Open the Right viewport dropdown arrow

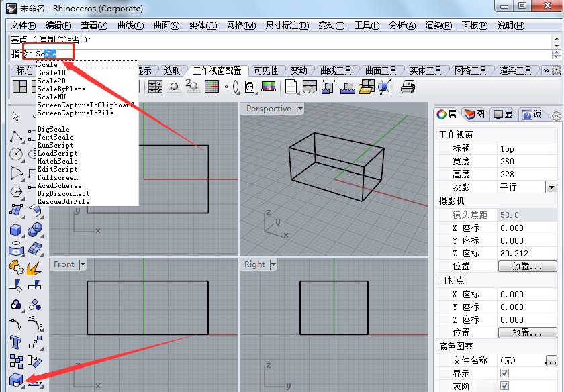273,264
